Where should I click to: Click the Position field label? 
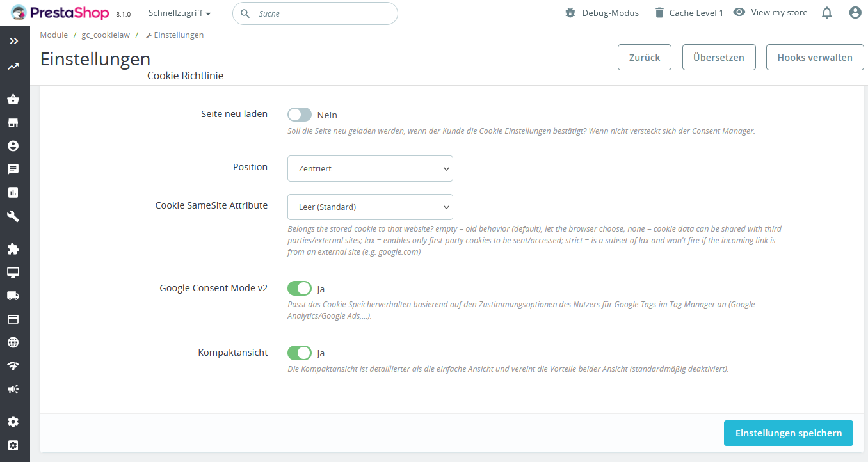(250, 167)
